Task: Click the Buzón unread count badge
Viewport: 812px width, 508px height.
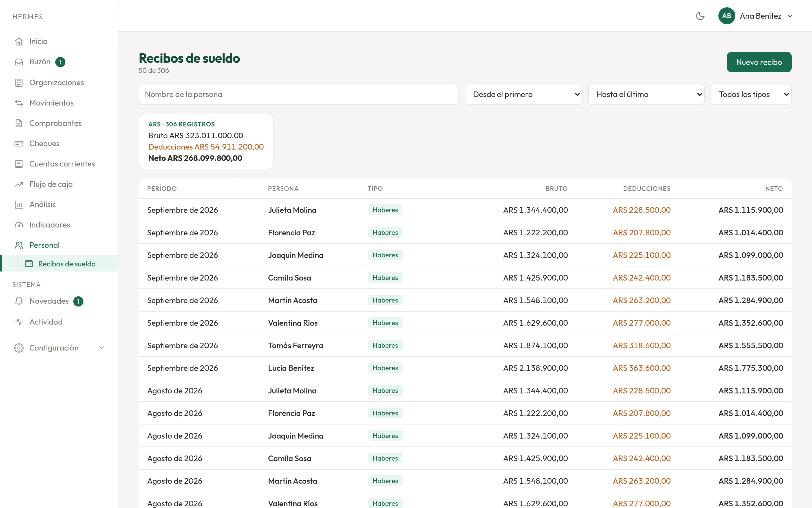Action: tap(60, 62)
